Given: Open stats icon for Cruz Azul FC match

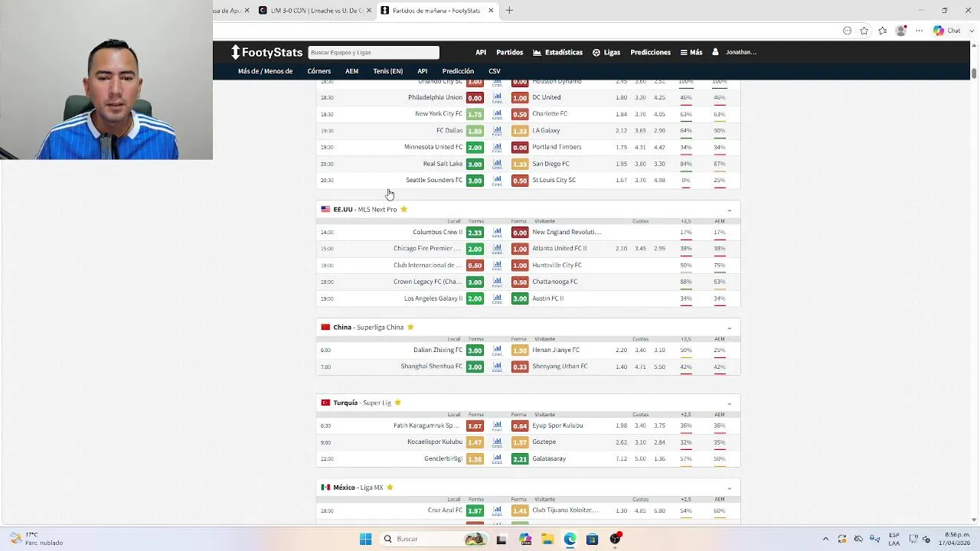Looking at the screenshot, I should [497, 511].
